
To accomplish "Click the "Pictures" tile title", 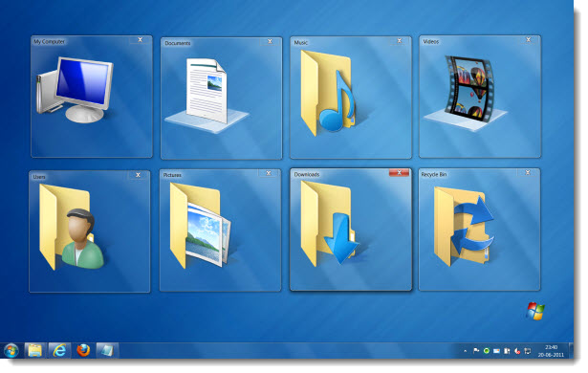I will pos(172,175).
